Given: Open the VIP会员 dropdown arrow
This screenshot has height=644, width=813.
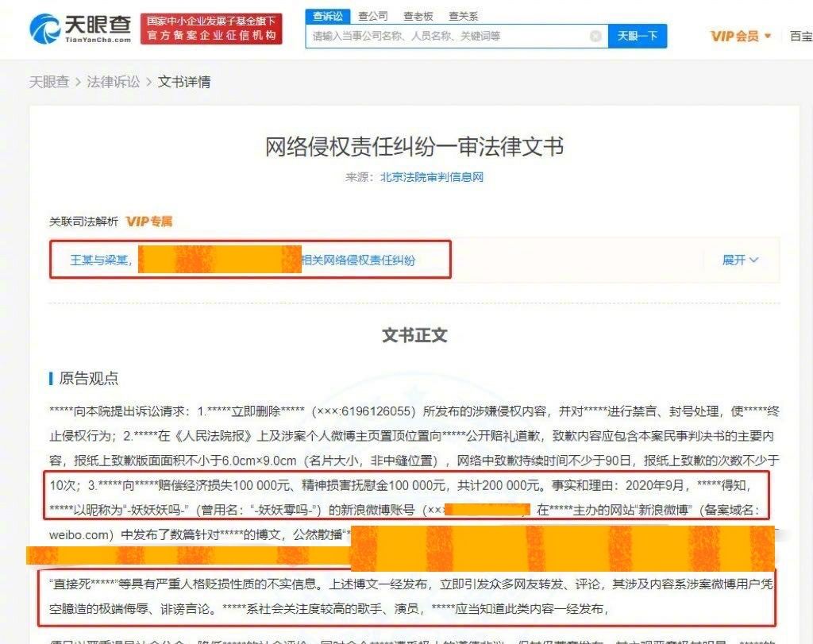Looking at the screenshot, I should tap(765, 36).
